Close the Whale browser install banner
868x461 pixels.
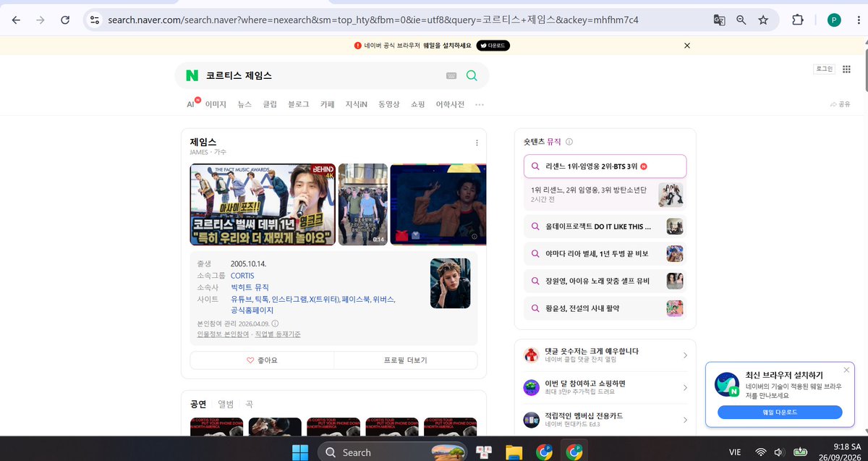(687, 45)
